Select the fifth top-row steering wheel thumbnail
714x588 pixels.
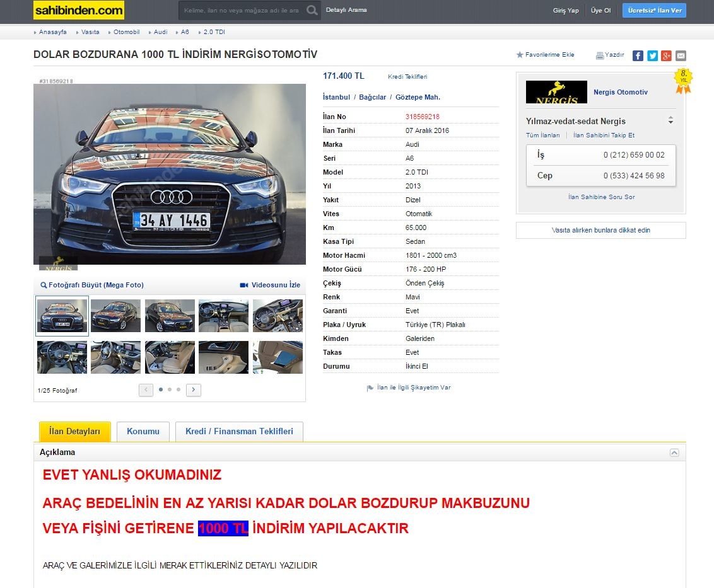click(278, 316)
